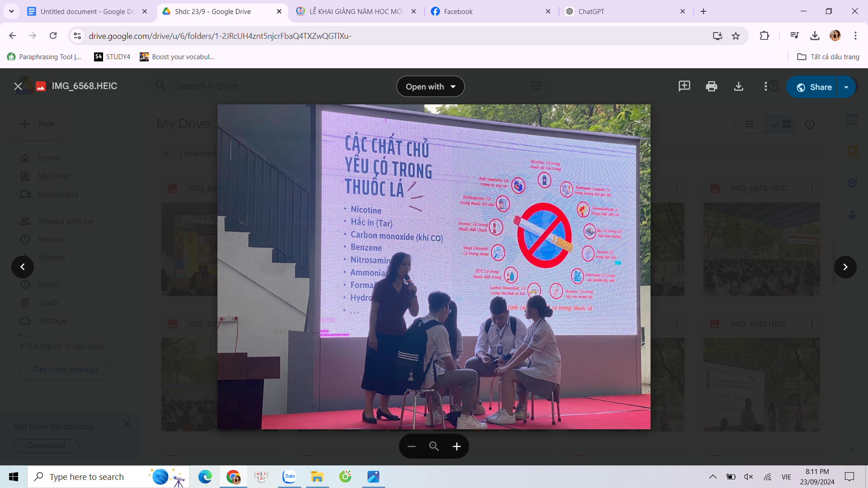Go to the previous image with left arrow
The width and height of the screenshot is (868, 488).
click(23, 267)
